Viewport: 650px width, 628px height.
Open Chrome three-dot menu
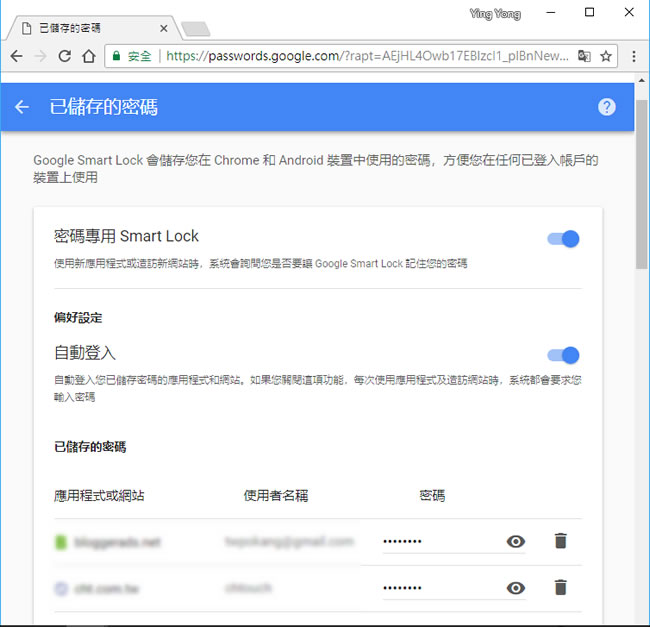pos(633,56)
